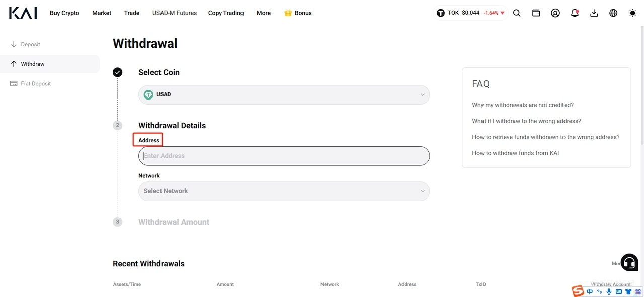Open the customer support headset icon
This screenshot has height=297, width=644.
point(629,262)
